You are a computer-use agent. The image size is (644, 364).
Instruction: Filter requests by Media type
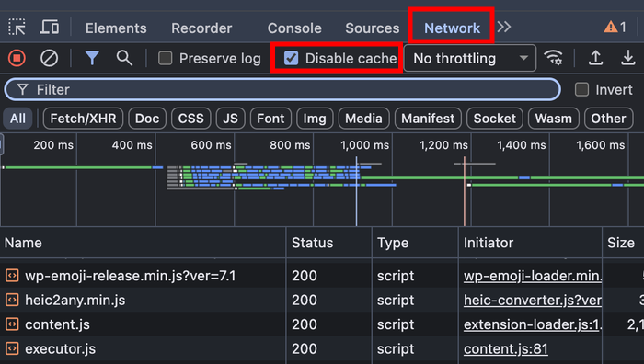click(x=363, y=119)
